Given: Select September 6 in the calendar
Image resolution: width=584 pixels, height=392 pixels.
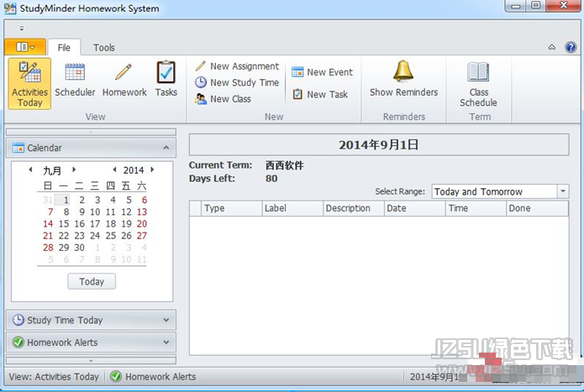Looking at the screenshot, I should click(x=145, y=200).
